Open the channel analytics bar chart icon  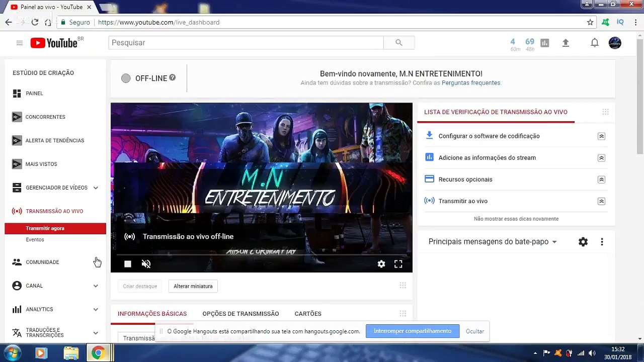tap(544, 43)
